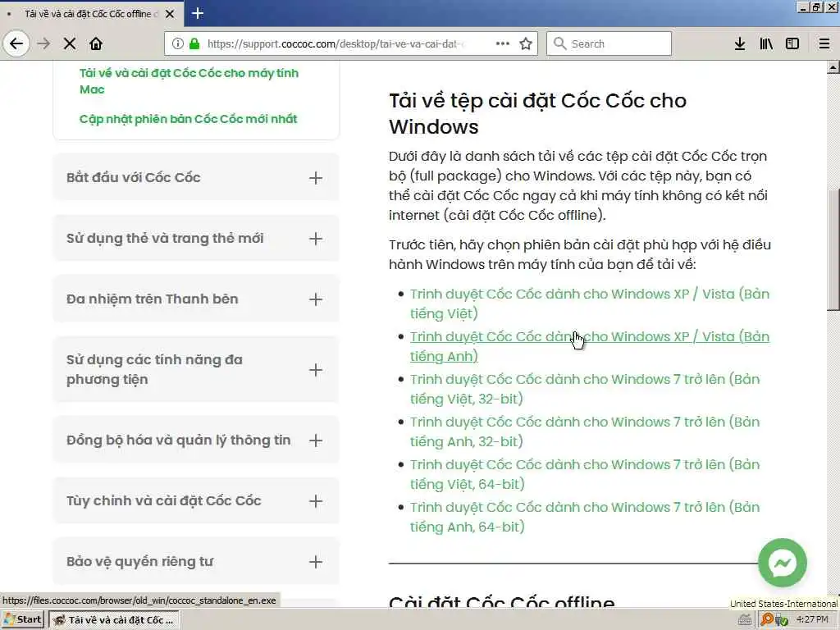Open the hamburger application menu
The width and height of the screenshot is (840, 630).
click(824, 43)
